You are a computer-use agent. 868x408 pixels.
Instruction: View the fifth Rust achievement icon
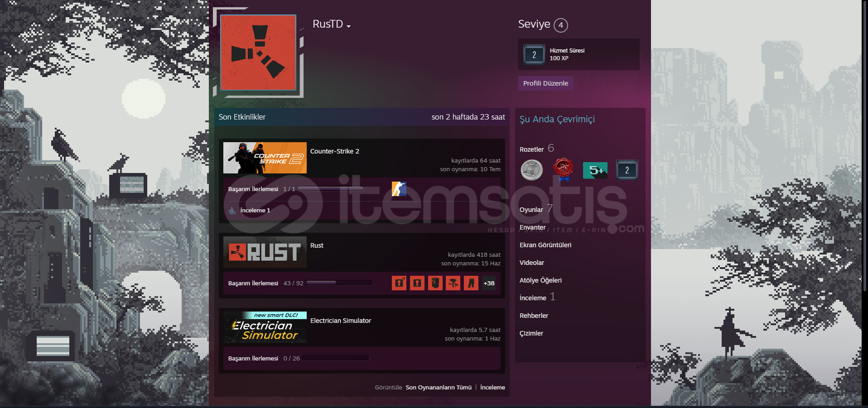point(471,283)
